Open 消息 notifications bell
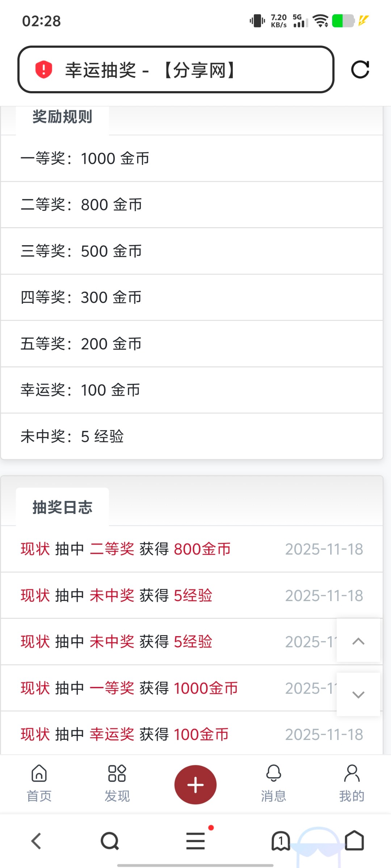 point(274,783)
